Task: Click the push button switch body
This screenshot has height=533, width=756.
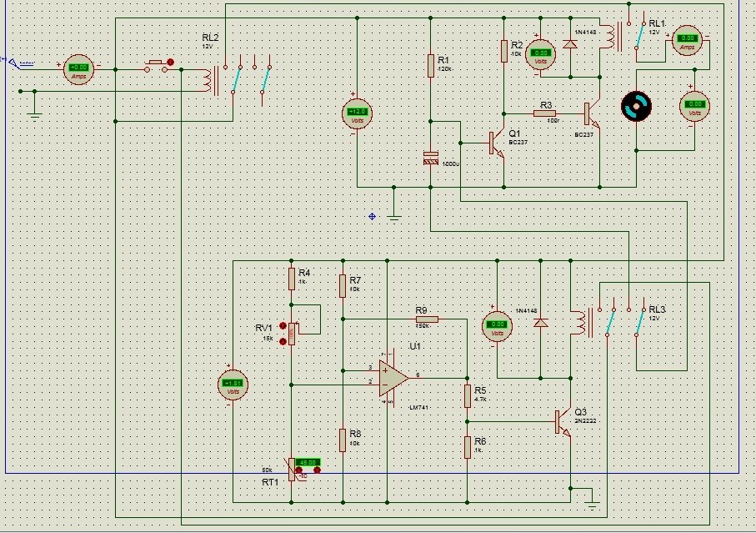Action: [155, 67]
